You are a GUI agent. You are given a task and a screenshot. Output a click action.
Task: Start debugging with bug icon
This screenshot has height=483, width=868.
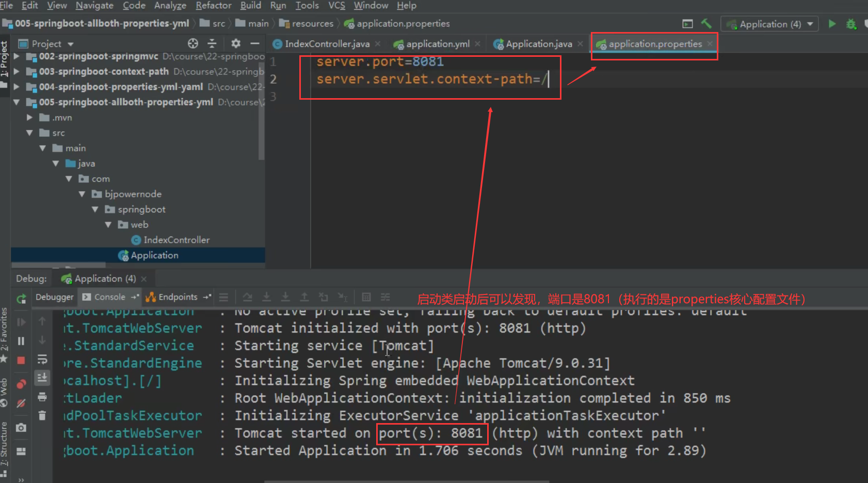851,24
